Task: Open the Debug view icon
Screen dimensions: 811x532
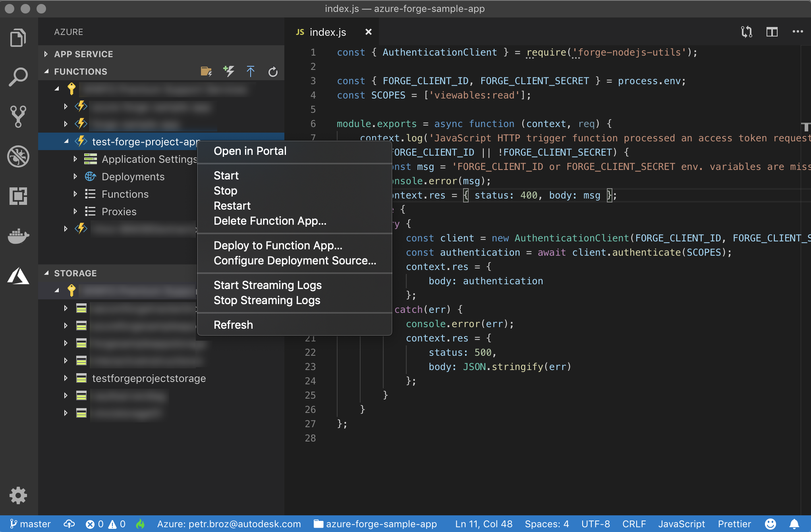Action: pyautogui.click(x=18, y=156)
